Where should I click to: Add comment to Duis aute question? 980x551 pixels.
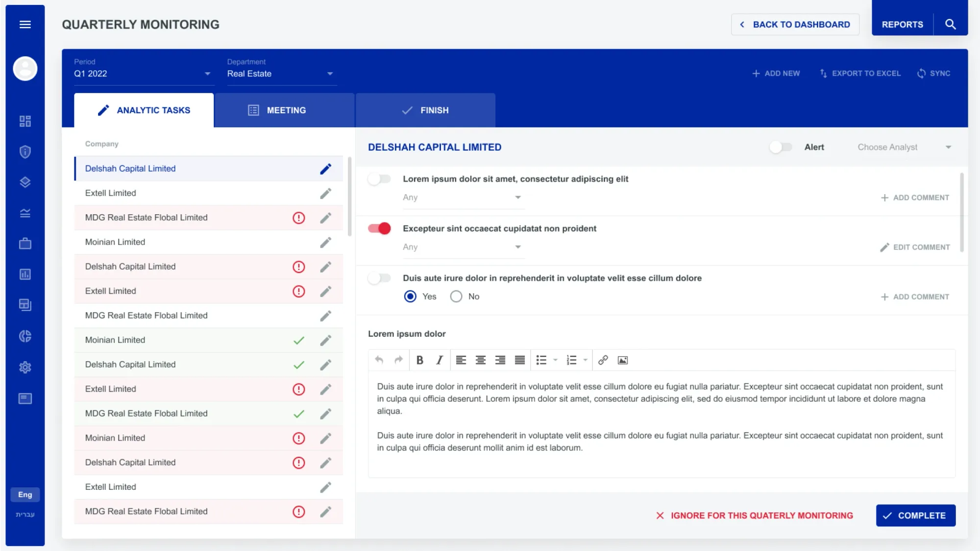[x=915, y=297]
